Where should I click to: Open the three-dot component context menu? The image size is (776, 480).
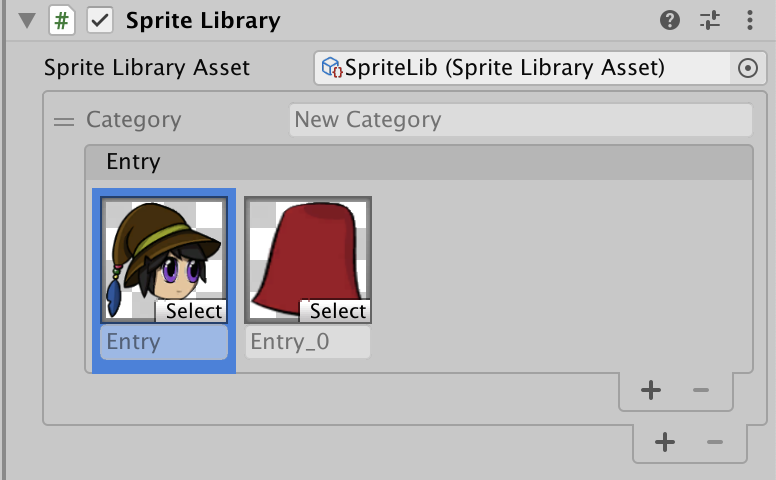pos(750,20)
